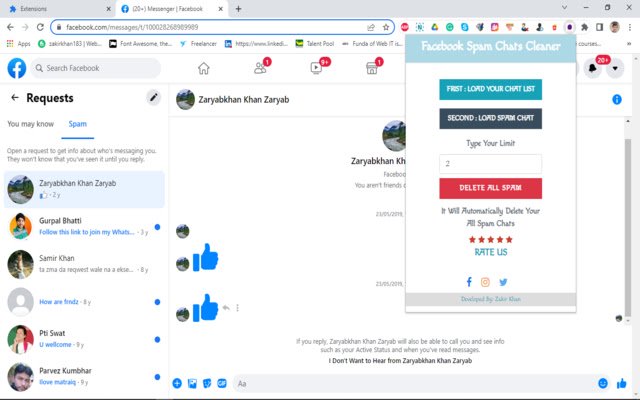Go back from Requests with arrow
This screenshot has width=640, height=400.
click(15, 98)
